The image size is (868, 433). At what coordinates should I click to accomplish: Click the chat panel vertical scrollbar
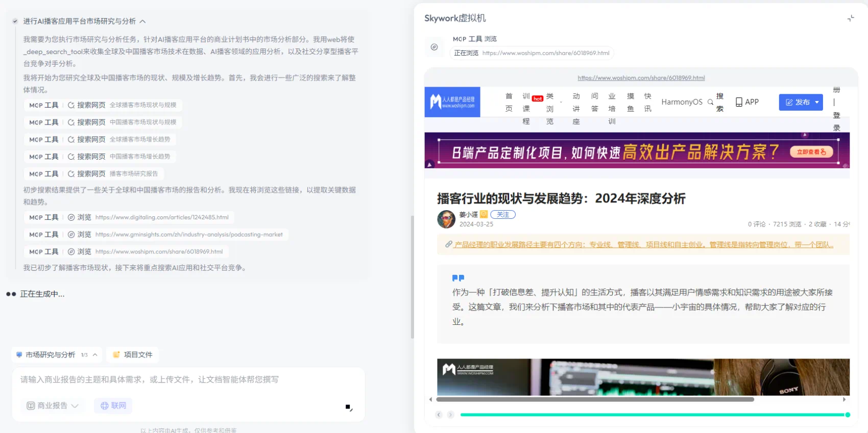tap(413, 277)
